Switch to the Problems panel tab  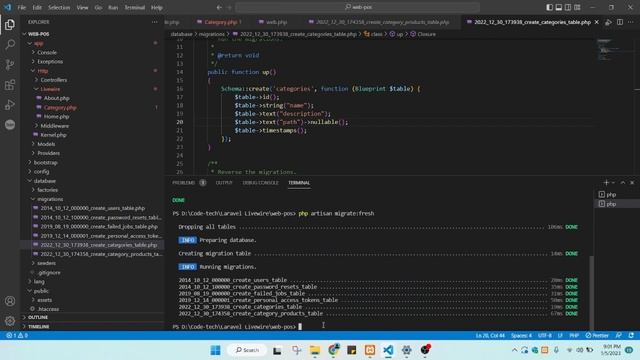(x=189, y=183)
